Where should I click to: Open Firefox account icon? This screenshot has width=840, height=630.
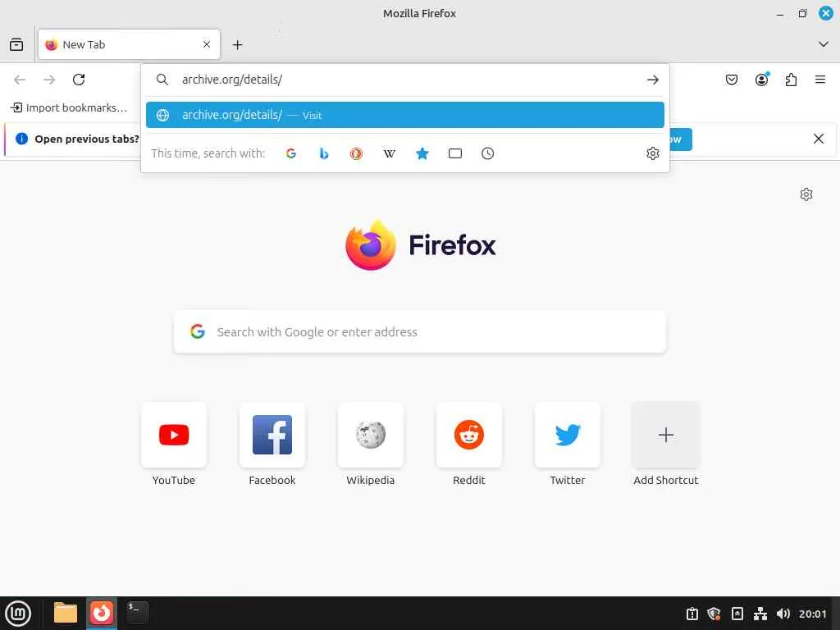click(x=762, y=80)
